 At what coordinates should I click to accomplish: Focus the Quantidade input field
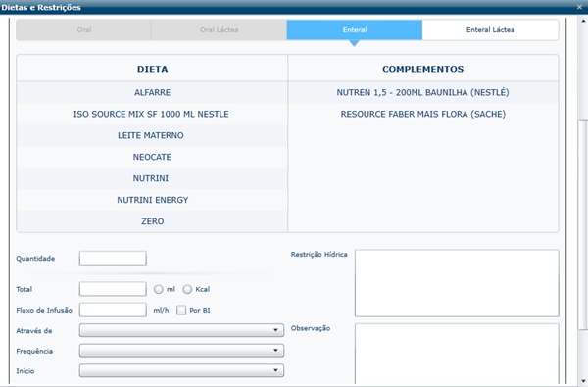[x=113, y=258]
